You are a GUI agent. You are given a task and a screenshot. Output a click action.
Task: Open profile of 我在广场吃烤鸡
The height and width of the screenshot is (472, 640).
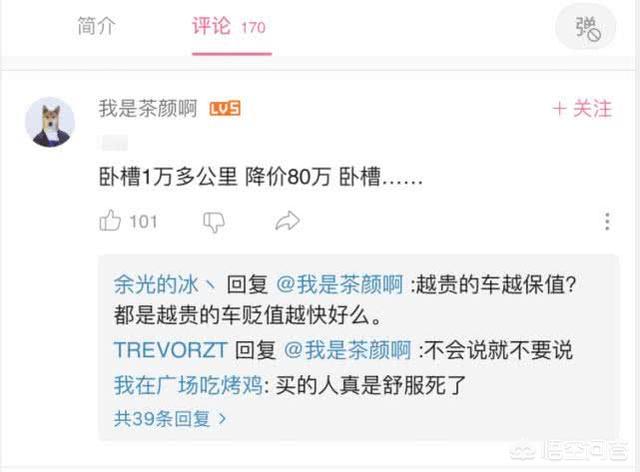click(189, 385)
